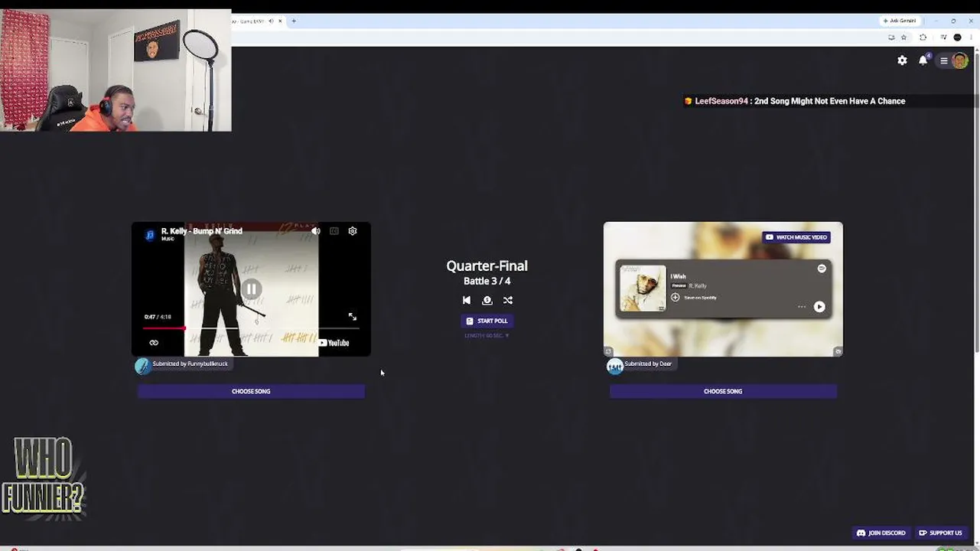Play the I Wish Spotify preview

coord(819,307)
